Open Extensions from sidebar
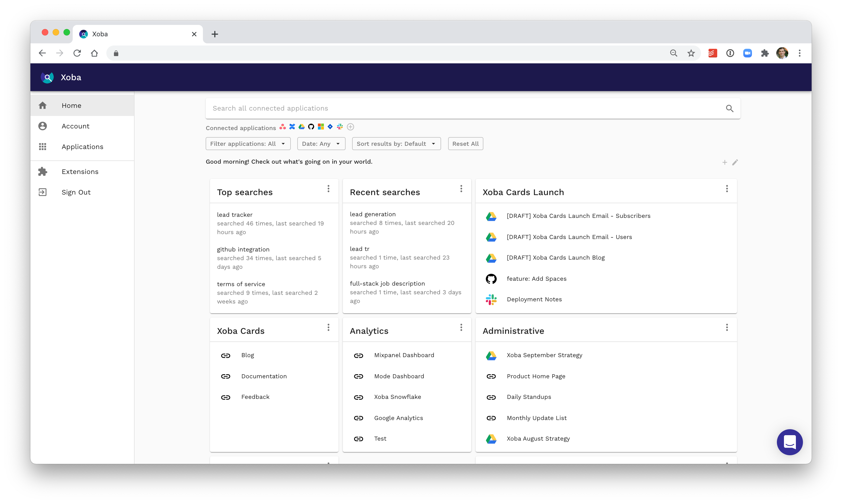 click(80, 172)
